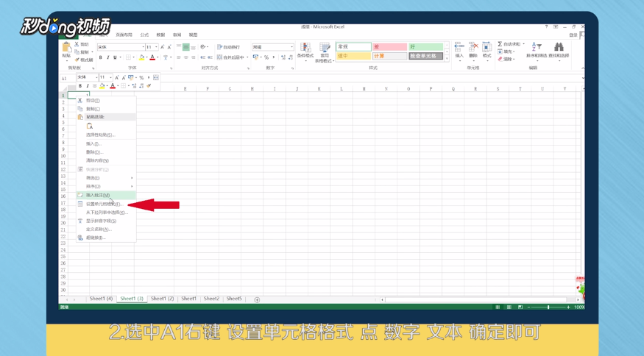Click the paste option A clipboard icon
This screenshot has height=356, width=644.
tap(90, 126)
